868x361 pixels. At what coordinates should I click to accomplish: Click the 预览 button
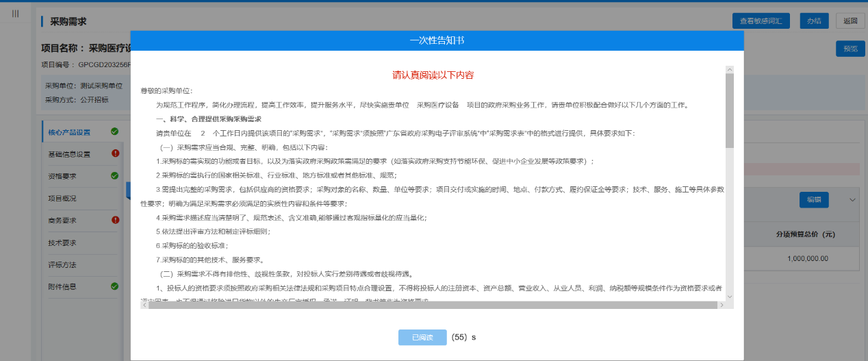[850, 49]
